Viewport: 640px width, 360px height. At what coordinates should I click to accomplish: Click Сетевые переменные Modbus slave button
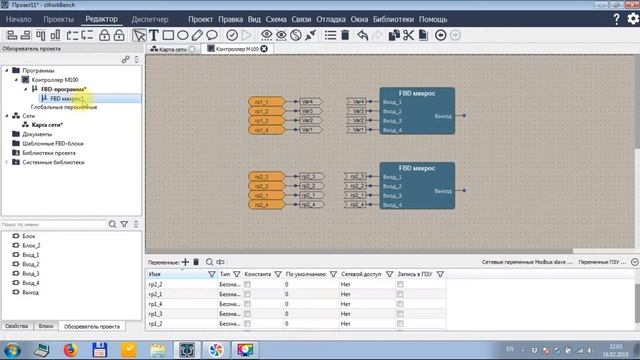(527, 262)
